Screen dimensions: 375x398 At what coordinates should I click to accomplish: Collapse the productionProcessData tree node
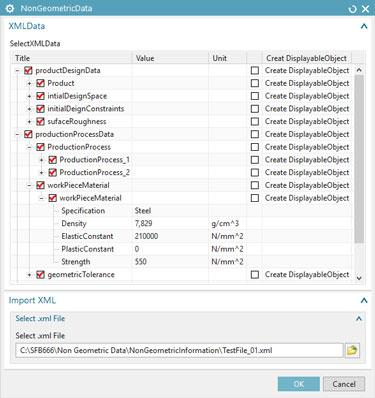[x=17, y=134]
